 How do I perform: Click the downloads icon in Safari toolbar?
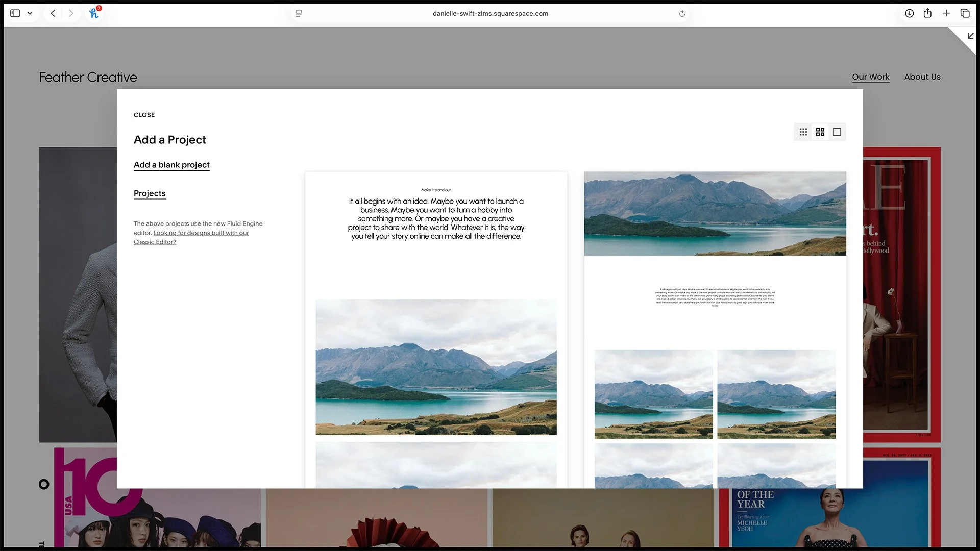point(909,13)
